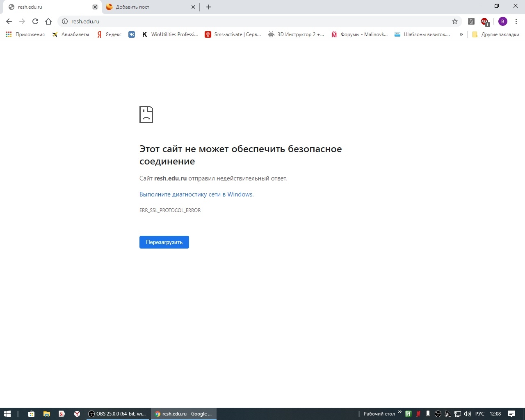Open the Другие закладки folder
The height and width of the screenshot is (420, 525).
495,34
